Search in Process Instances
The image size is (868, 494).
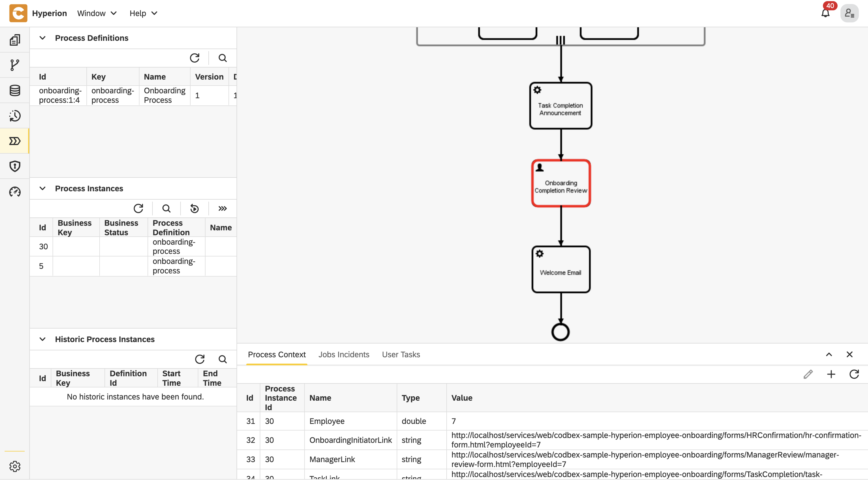(x=166, y=208)
